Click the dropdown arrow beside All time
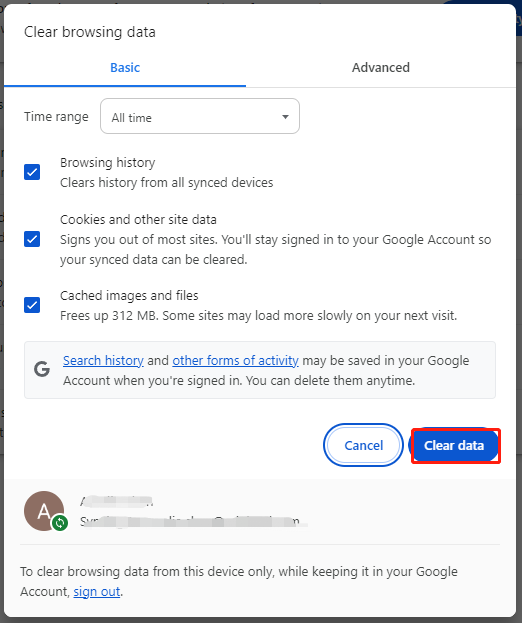This screenshot has width=522, height=623. [285, 117]
